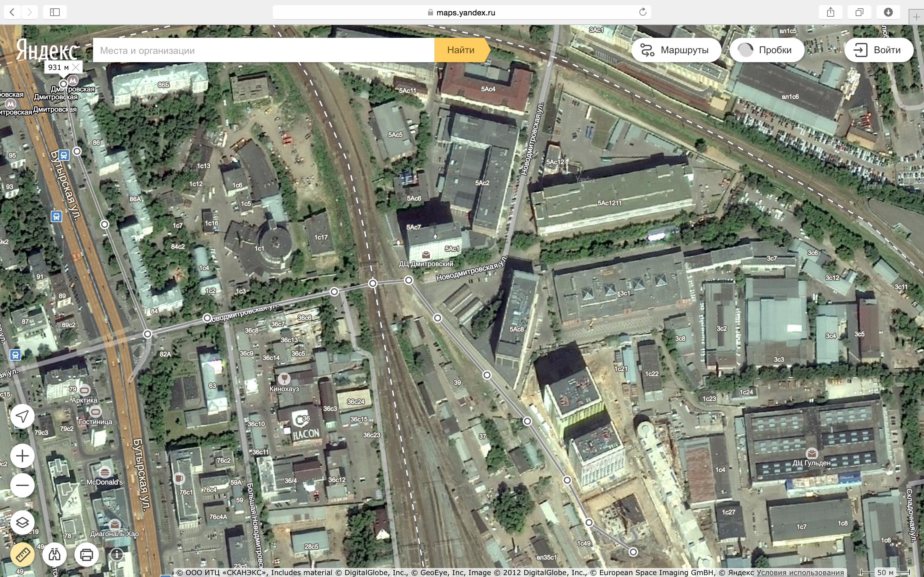The height and width of the screenshot is (577, 924).
Task: Open the Условия использования link
Action: (800, 573)
